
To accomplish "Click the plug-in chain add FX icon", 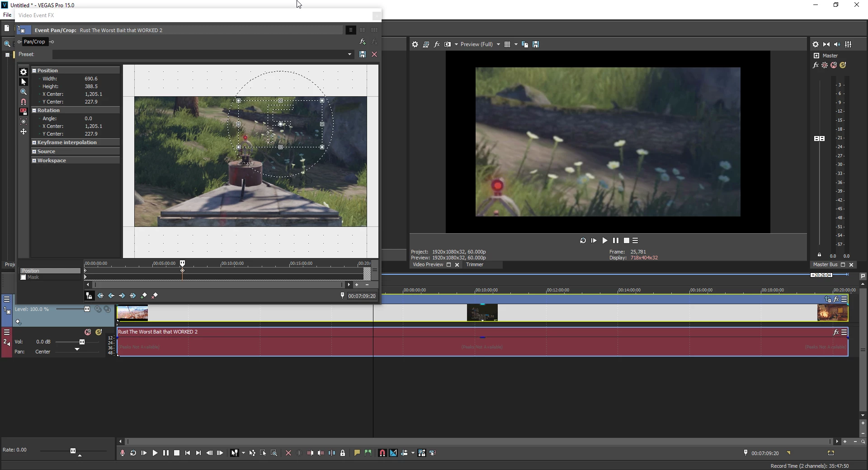I will click(x=363, y=42).
